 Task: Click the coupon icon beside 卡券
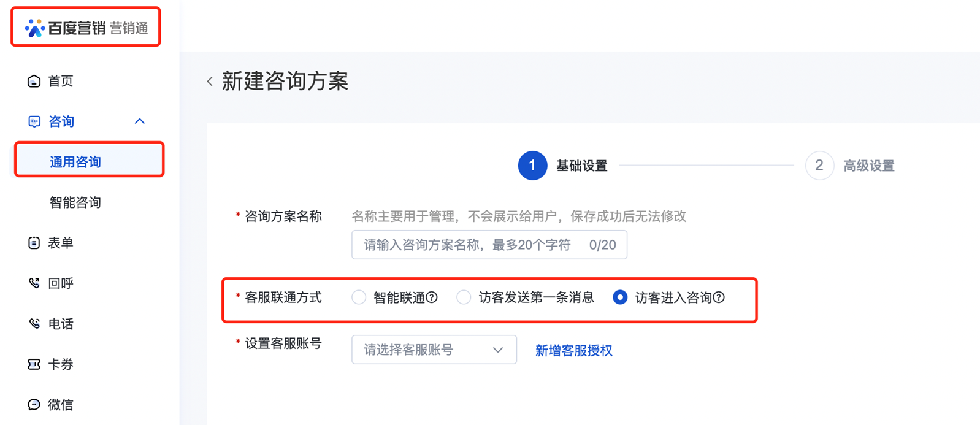tap(34, 364)
